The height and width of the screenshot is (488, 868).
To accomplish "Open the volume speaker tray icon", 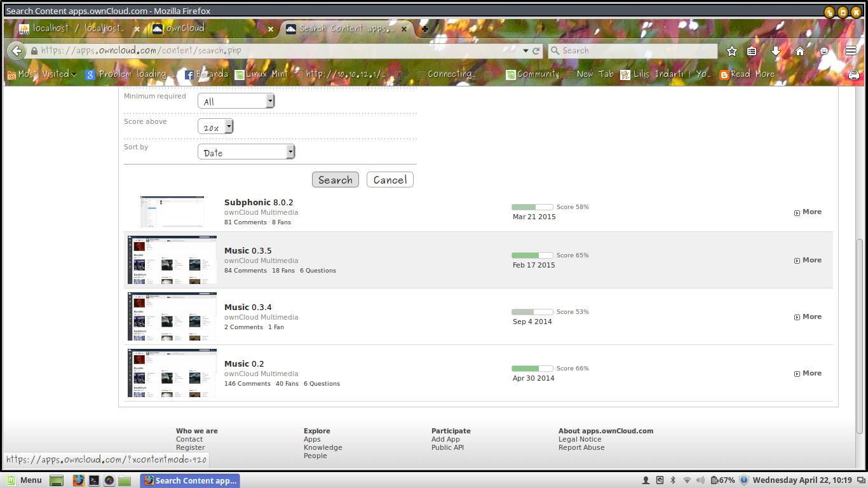I will click(700, 480).
